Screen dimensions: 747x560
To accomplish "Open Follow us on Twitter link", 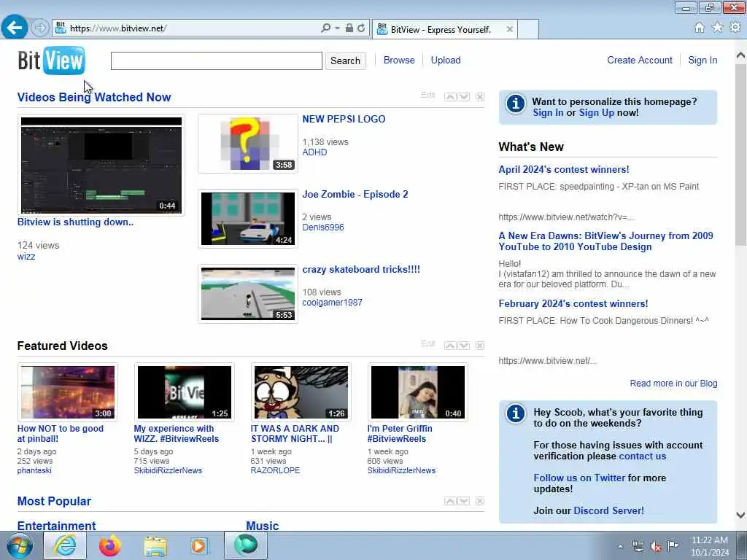I will [x=579, y=478].
